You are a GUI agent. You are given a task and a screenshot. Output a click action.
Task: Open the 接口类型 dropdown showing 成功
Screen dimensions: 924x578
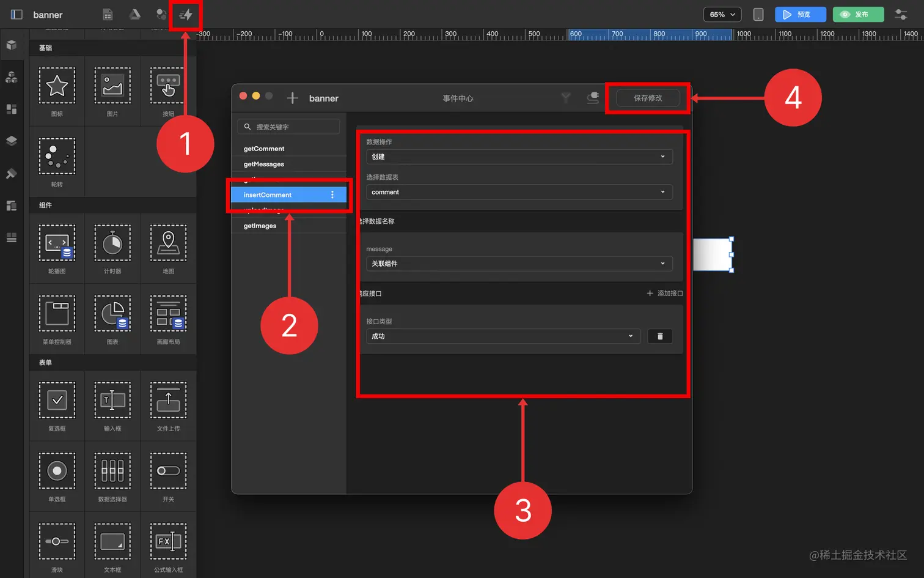(x=504, y=336)
